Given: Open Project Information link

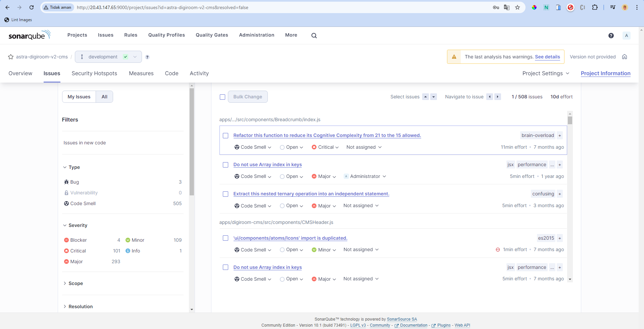Looking at the screenshot, I should pyautogui.click(x=605, y=73).
